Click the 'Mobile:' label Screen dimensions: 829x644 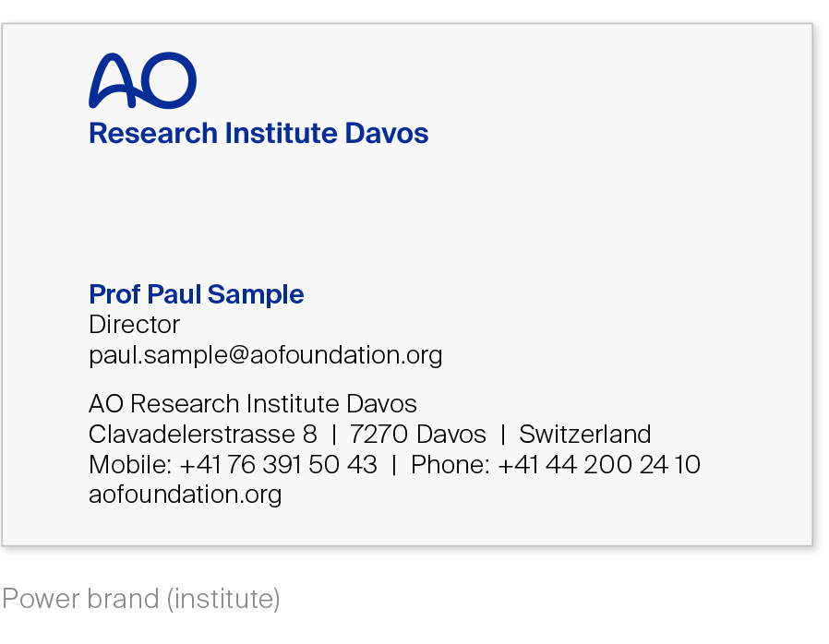[x=130, y=464]
